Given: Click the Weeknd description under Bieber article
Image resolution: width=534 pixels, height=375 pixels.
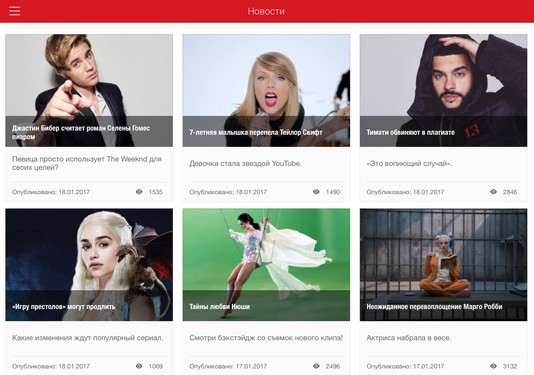Looking at the screenshot, I should coord(87,163).
